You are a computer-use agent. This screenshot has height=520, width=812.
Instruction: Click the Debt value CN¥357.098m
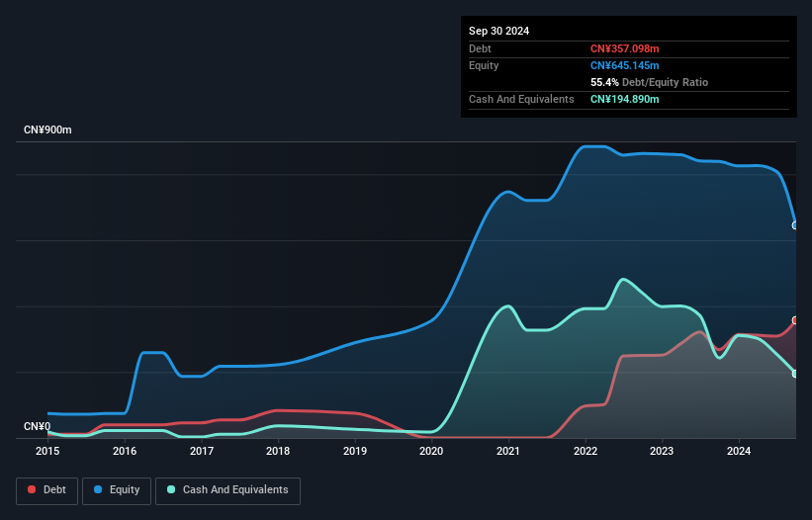624,48
